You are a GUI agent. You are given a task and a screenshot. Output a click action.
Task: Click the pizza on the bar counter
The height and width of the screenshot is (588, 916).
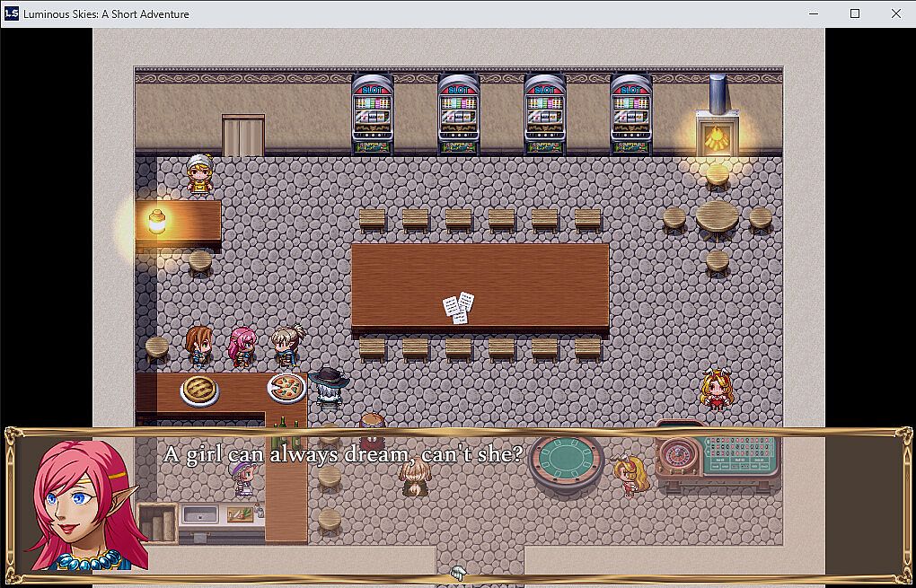coord(286,388)
